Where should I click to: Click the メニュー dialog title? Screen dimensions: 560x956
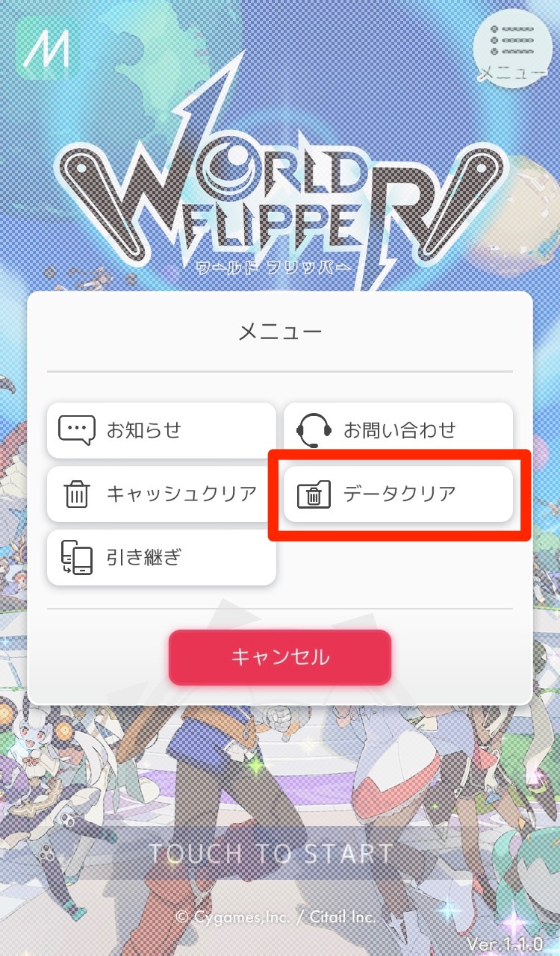280,332
